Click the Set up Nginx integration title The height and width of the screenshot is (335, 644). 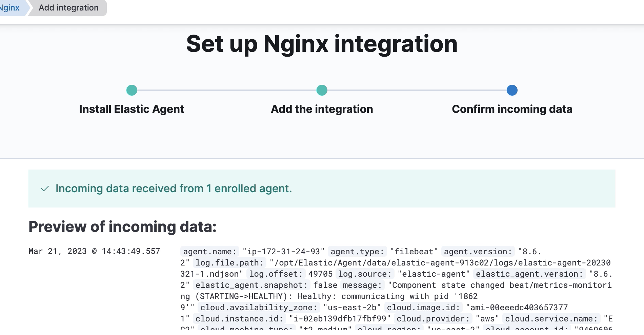(x=322, y=44)
